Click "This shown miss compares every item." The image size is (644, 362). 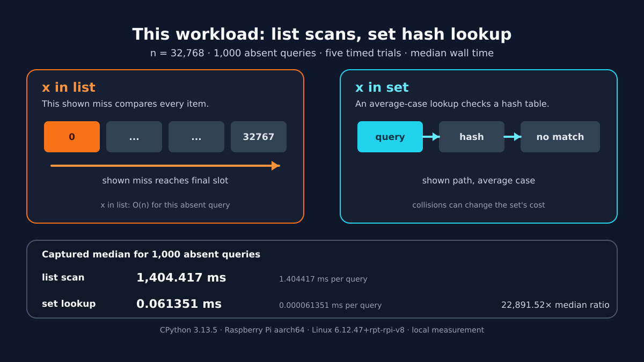coord(126,104)
